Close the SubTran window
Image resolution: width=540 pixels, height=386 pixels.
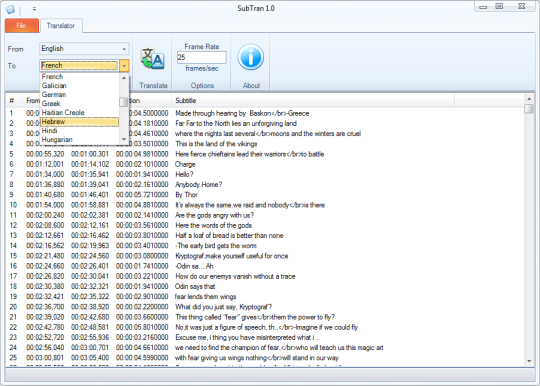pos(521,7)
